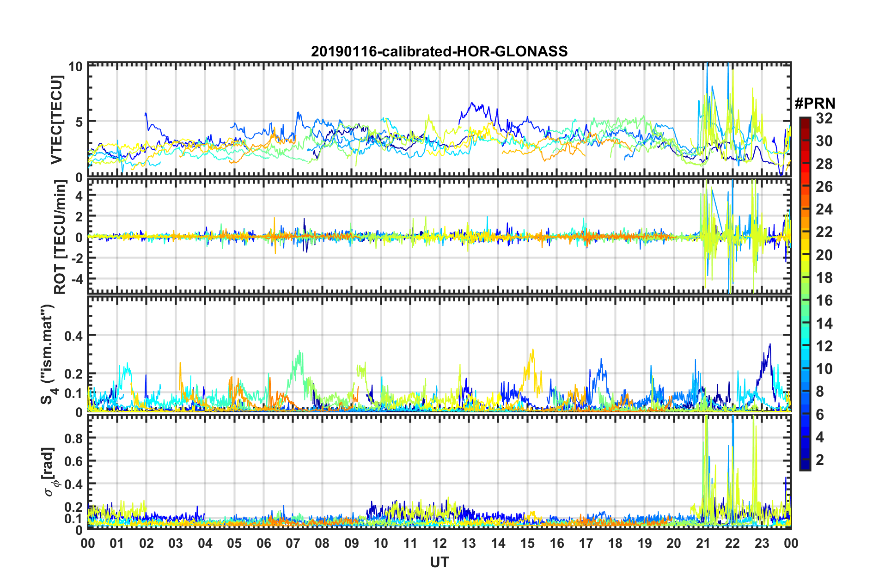Click the "6" tick on the PRN colorbar
The width and height of the screenshot is (879, 588).
[820, 415]
